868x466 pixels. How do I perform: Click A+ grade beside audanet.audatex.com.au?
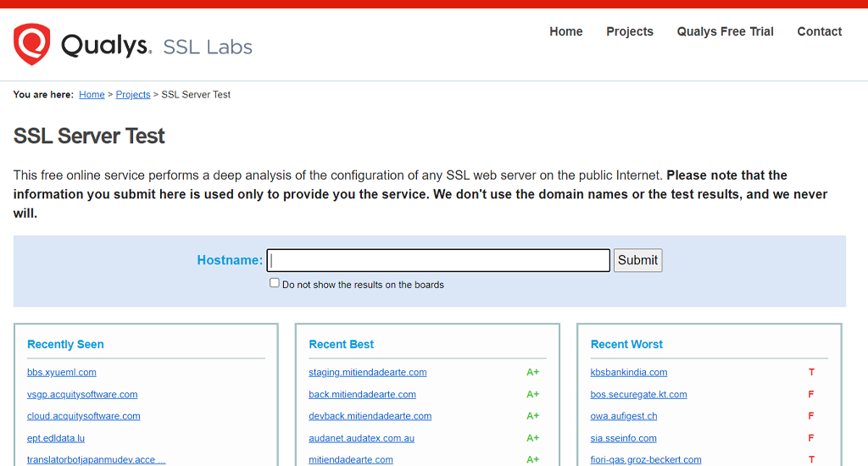click(532, 438)
